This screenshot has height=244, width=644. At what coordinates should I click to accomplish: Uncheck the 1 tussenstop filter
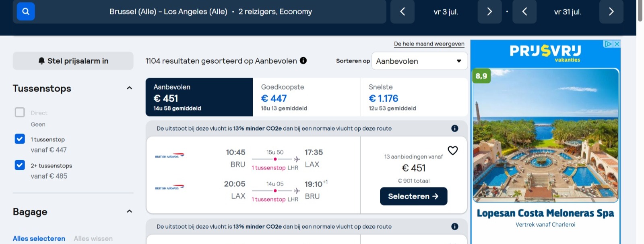[x=20, y=139]
